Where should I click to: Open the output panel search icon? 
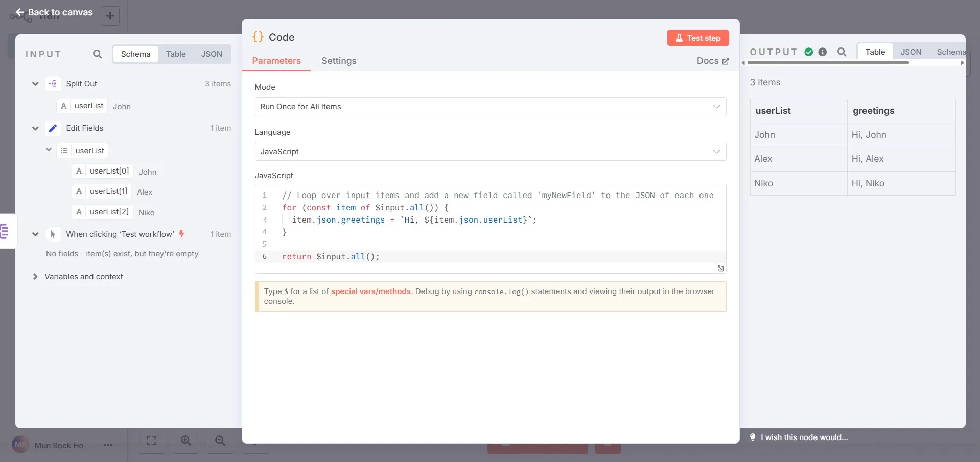[x=842, y=52]
